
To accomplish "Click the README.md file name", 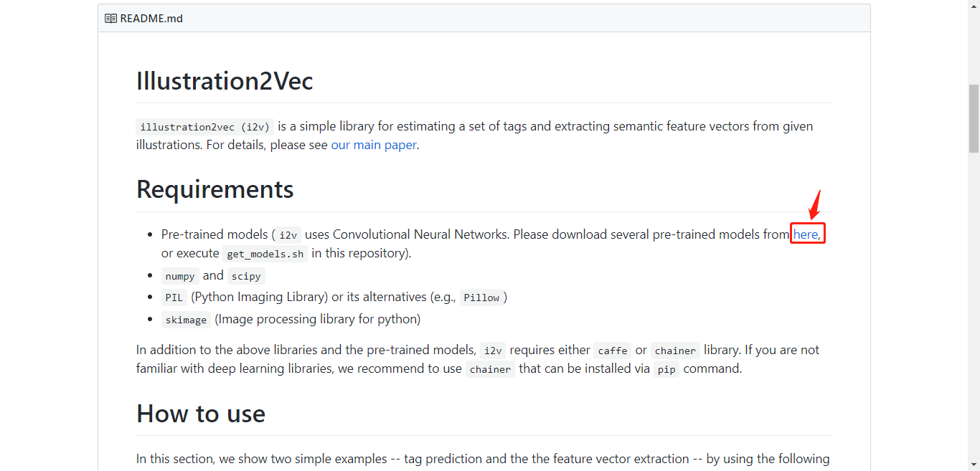I will 151,18.
